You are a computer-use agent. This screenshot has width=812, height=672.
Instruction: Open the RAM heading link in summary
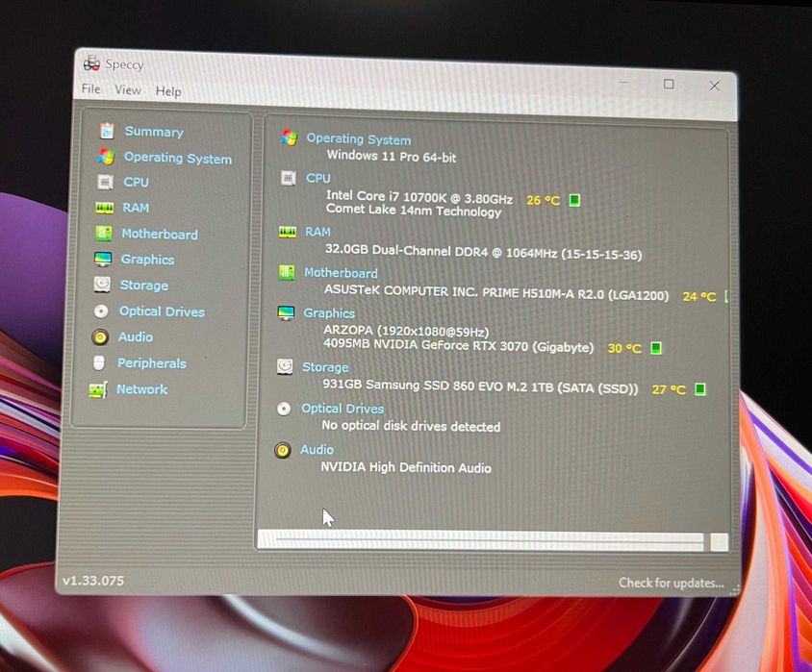click(317, 232)
